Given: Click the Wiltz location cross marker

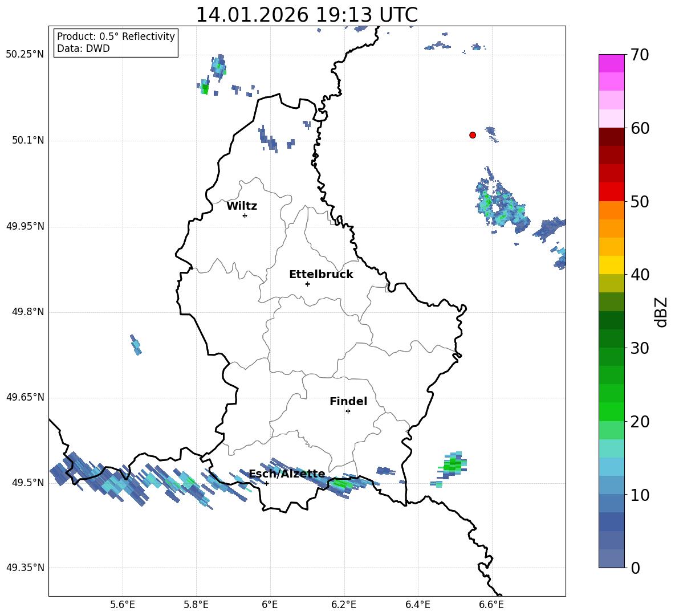Looking at the screenshot, I should point(245,215).
